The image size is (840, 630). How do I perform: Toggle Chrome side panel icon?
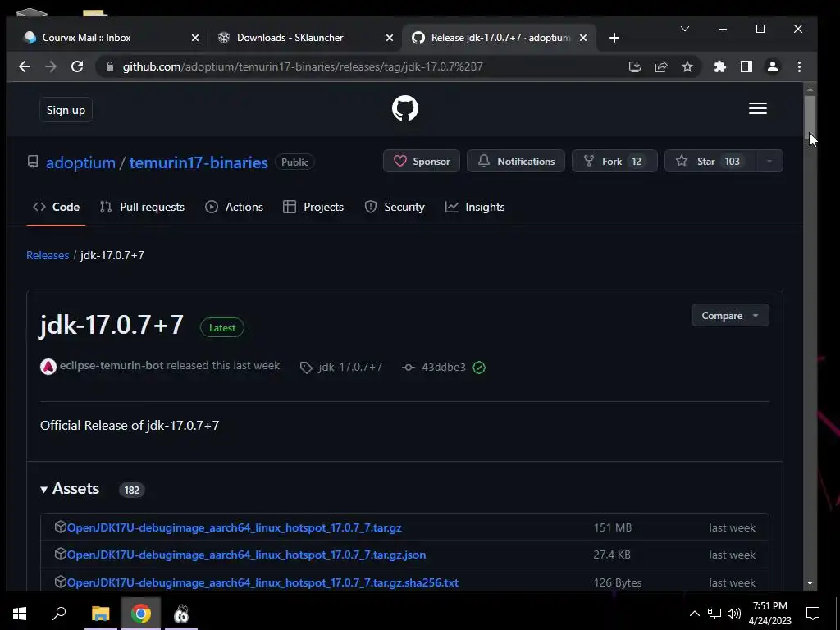746,66
